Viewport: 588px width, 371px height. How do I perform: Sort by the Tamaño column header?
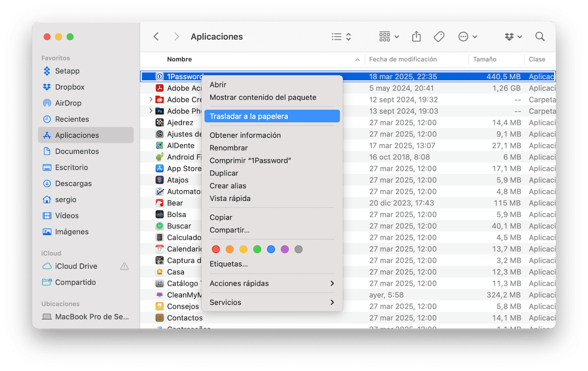coord(497,59)
